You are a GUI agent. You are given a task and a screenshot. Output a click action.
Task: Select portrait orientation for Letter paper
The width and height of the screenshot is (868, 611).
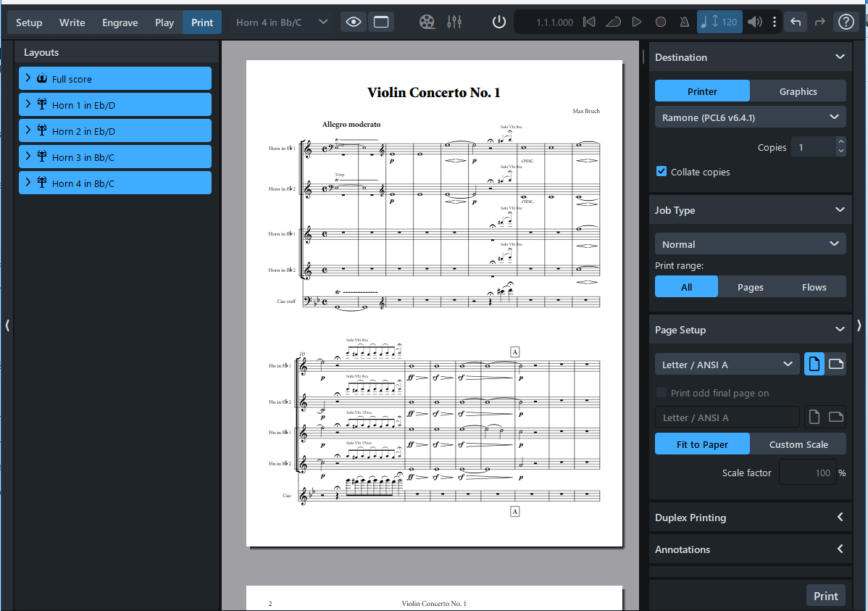click(x=814, y=364)
